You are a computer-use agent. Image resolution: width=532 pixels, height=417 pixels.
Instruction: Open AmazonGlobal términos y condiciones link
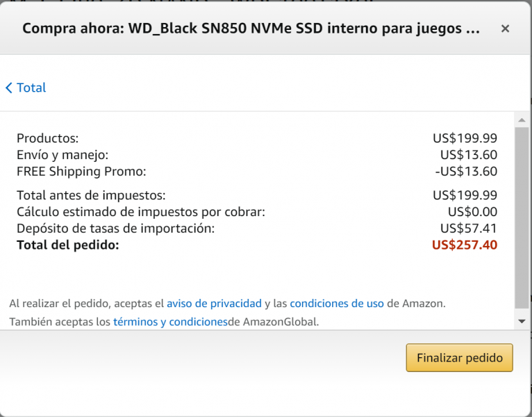(x=170, y=322)
